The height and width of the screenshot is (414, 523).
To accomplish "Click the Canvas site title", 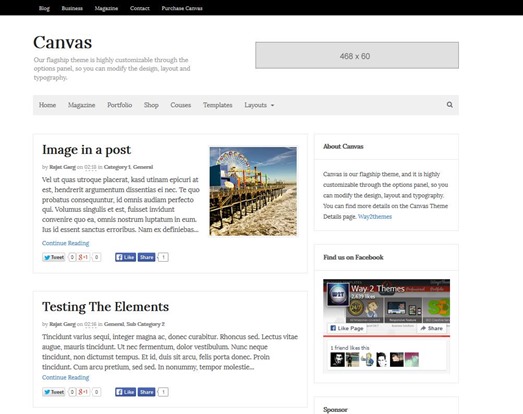I will pyautogui.click(x=63, y=42).
